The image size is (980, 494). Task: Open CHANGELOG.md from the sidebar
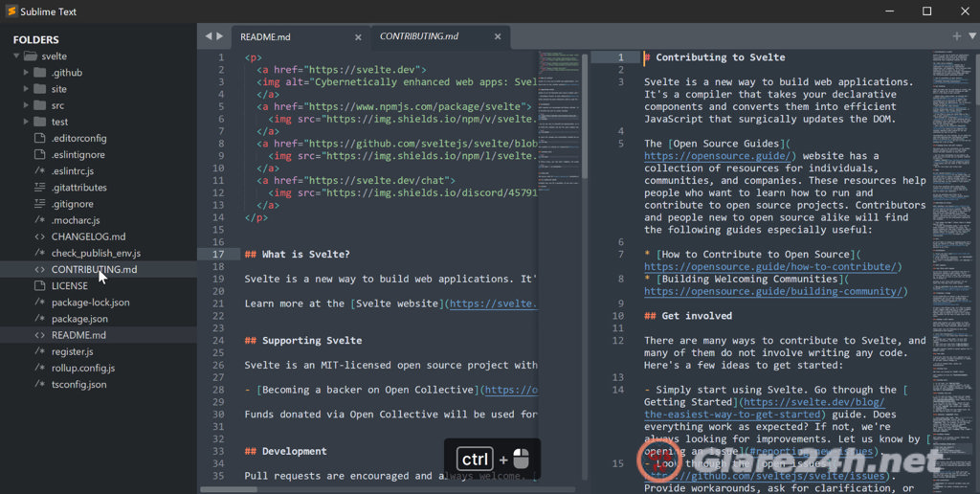pyautogui.click(x=88, y=236)
